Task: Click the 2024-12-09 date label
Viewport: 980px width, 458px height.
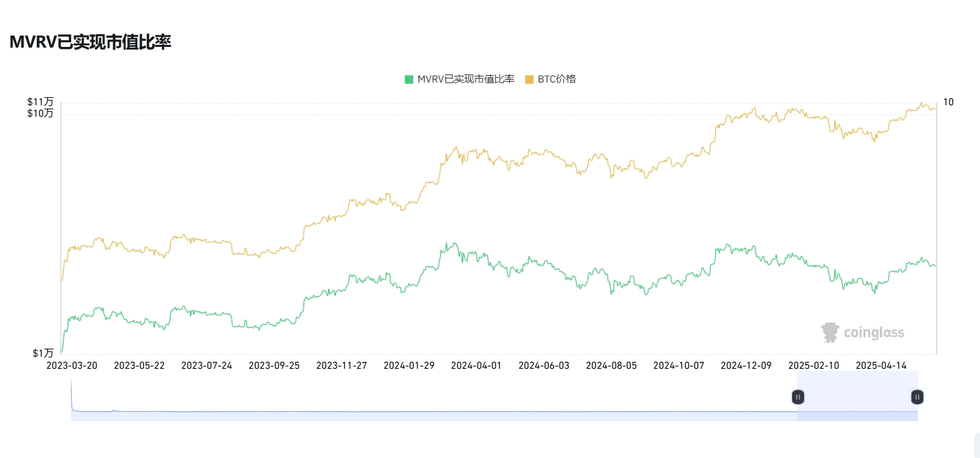Action: point(746,365)
